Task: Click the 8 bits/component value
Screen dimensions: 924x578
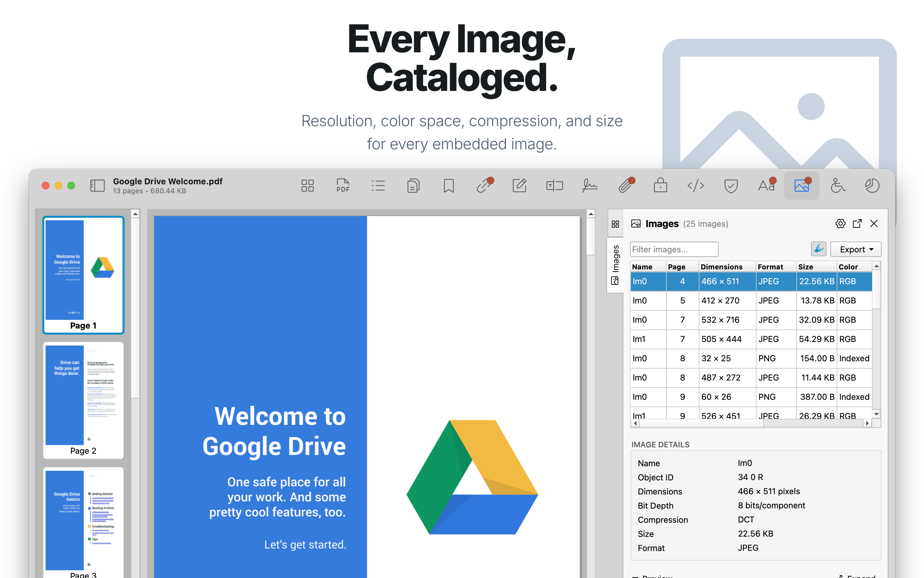Action: (771, 505)
